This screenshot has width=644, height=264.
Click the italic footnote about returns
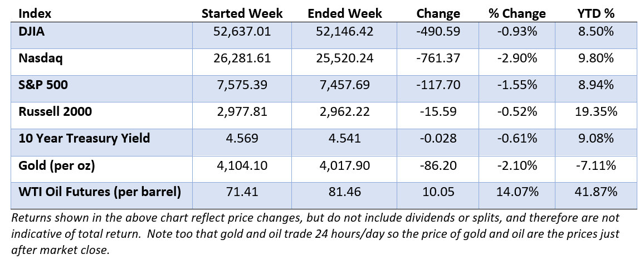[x=315, y=233]
